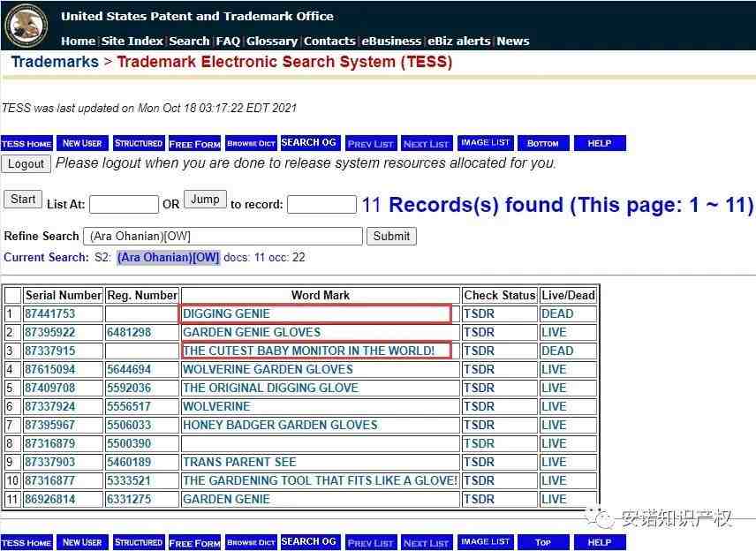Image resolution: width=756 pixels, height=551 pixels.
Task: Open Image List from the bottom toolbar
Action: click(486, 542)
